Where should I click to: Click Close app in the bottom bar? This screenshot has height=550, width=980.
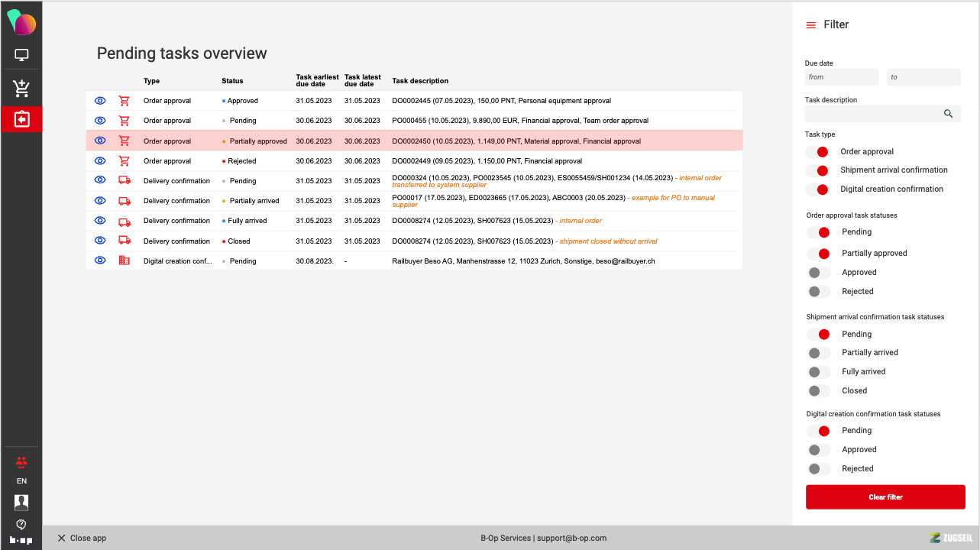[x=82, y=538]
